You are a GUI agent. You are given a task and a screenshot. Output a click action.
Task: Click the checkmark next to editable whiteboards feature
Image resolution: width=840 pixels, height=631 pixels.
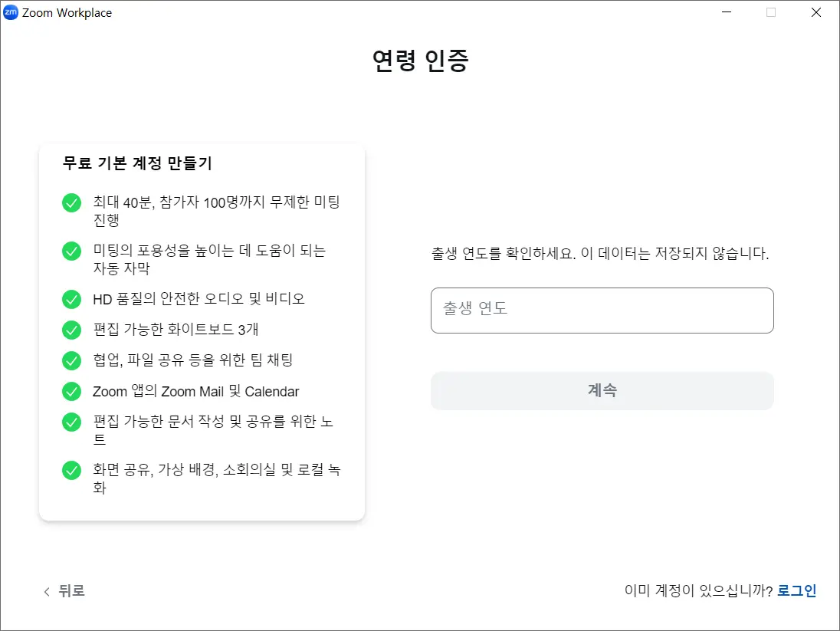[x=71, y=330]
